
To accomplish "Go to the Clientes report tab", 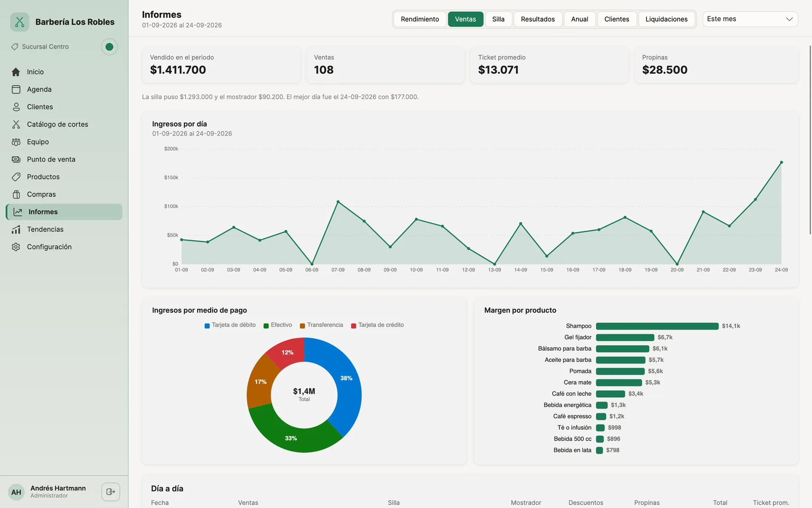I will click(617, 19).
